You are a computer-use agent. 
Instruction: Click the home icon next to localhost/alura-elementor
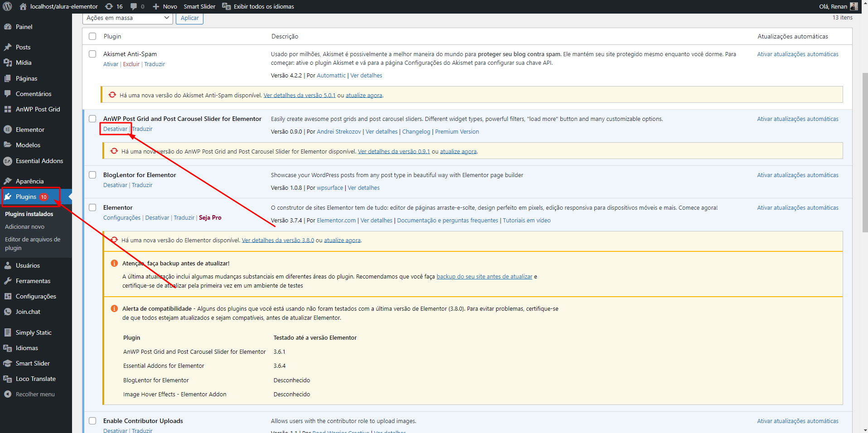click(23, 6)
